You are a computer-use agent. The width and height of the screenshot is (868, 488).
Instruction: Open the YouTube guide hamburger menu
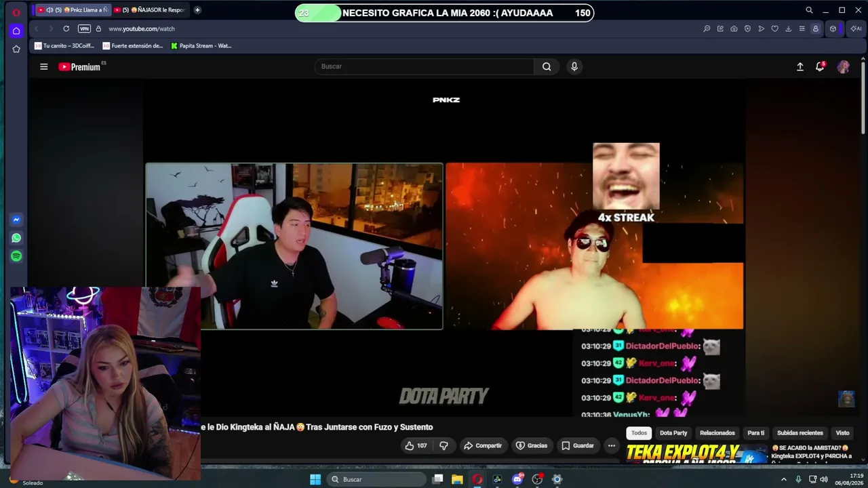[x=44, y=66]
